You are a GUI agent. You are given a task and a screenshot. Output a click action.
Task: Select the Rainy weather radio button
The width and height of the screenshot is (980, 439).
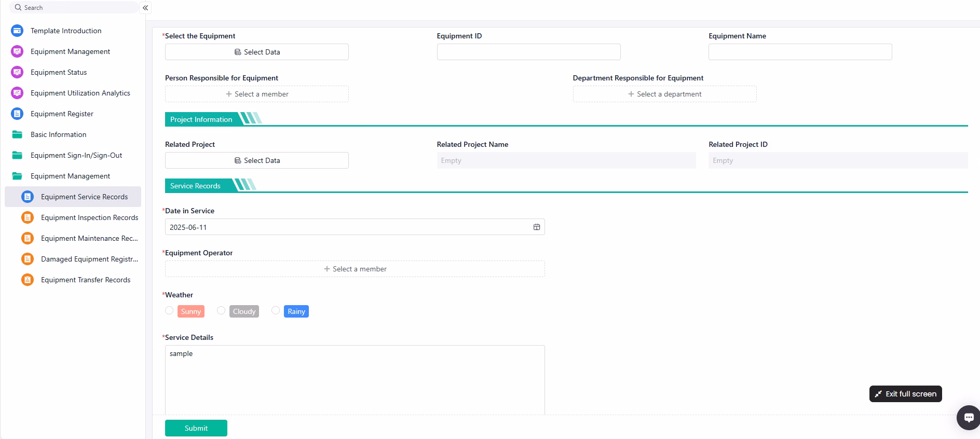tap(276, 310)
